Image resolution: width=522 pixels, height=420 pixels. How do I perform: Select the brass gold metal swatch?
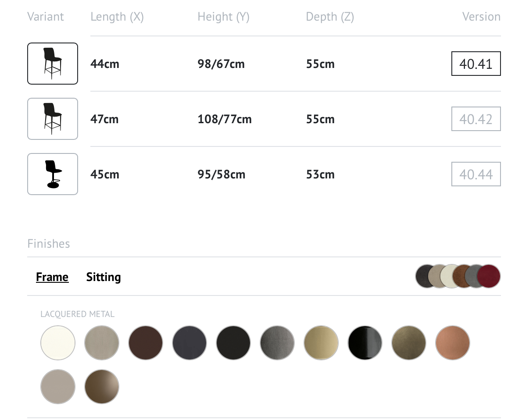coord(321,343)
